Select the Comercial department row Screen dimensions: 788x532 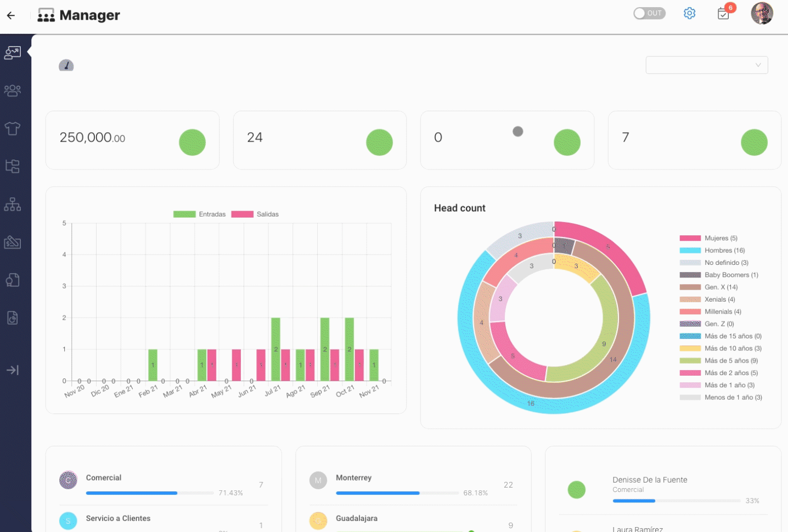pyautogui.click(x=164, y=485)
